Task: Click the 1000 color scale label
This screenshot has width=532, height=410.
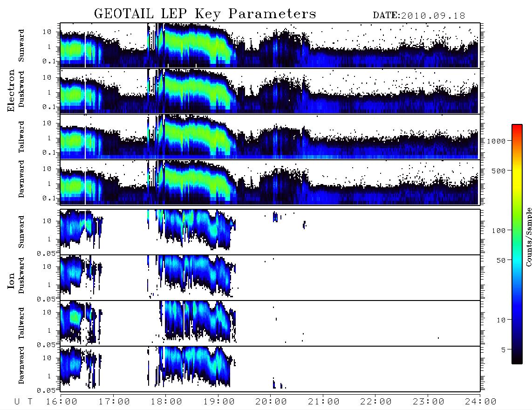Action: (x=496, y=141)
